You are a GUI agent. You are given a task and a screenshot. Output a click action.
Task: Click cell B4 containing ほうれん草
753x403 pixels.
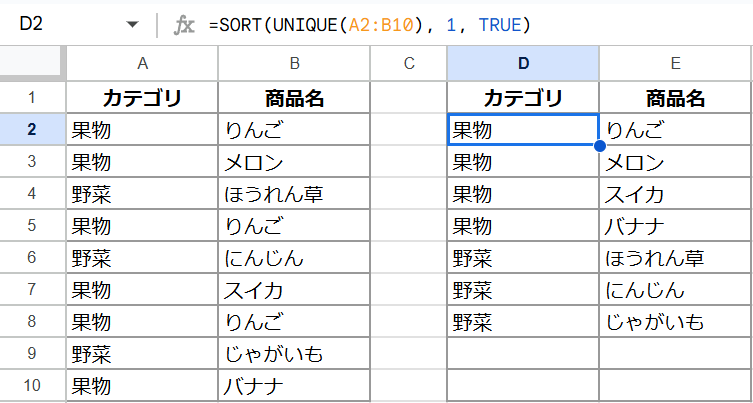point(294,194)
